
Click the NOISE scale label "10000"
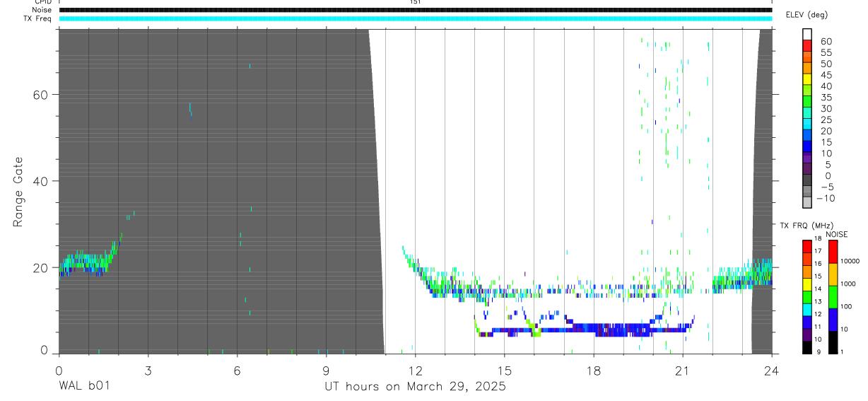point(850,261)
